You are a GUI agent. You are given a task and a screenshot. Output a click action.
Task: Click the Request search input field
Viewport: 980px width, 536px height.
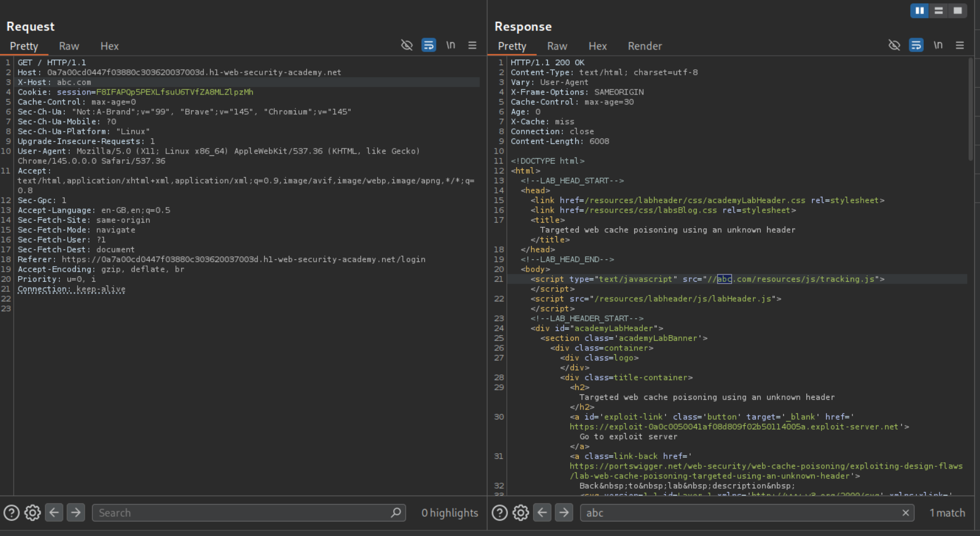pos(242,512)
